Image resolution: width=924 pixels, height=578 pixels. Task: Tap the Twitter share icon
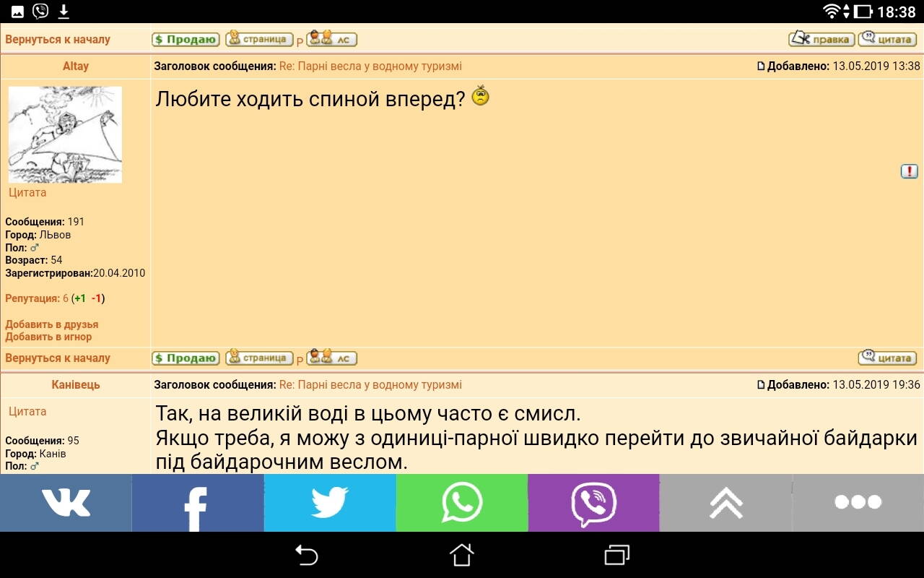pyautogui.click(x=330, y=503)
